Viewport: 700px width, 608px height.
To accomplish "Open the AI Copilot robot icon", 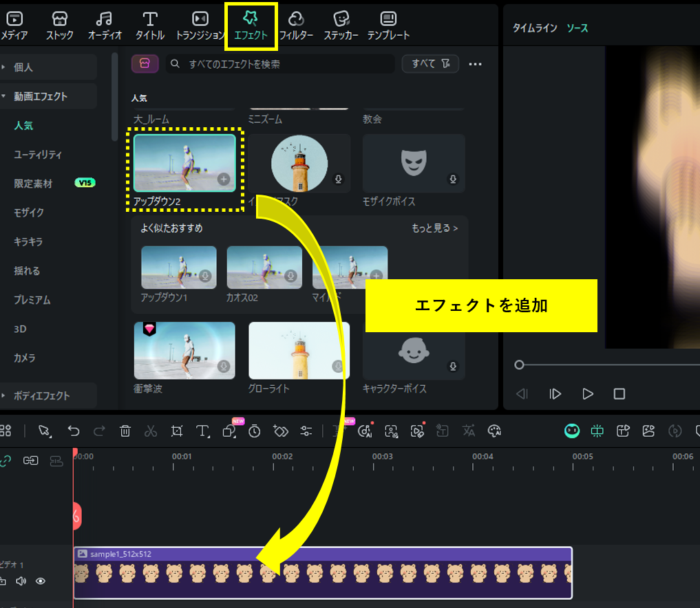I will pos(572,431).
